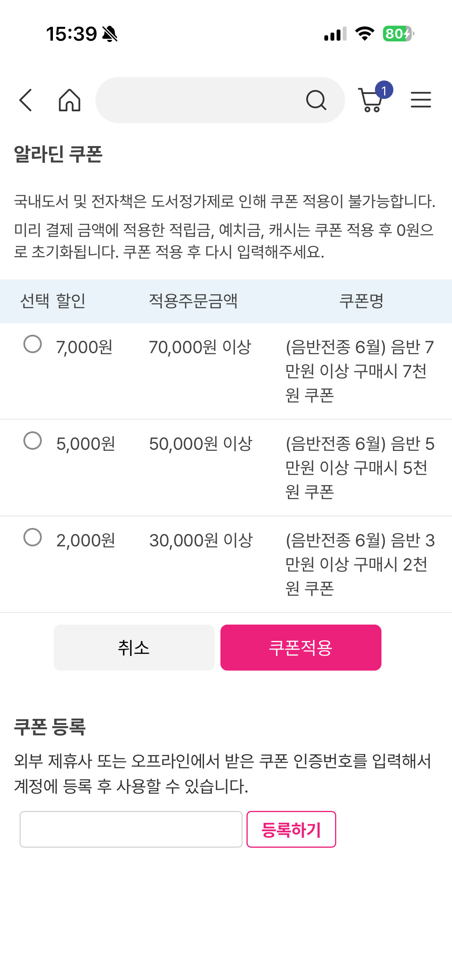Open the hamburger menu
The height and width of the screenshot is (980, 452).
(x=421, y=100)
